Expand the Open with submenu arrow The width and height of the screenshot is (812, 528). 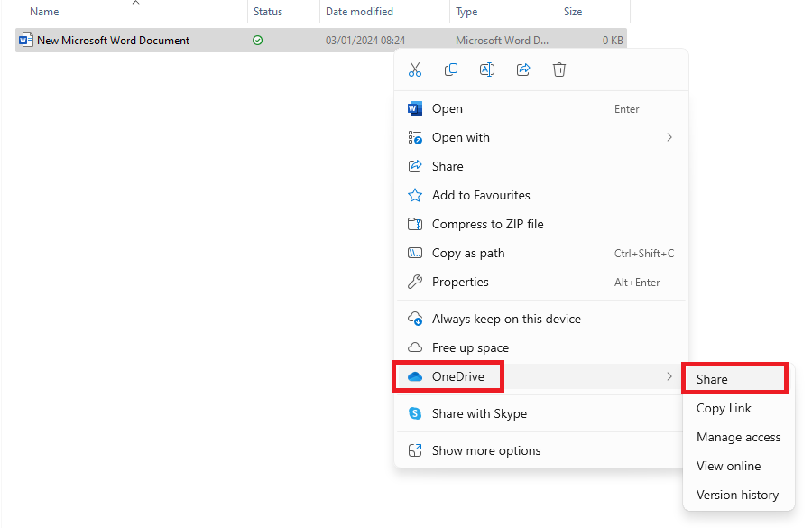[x=669, y=137]
